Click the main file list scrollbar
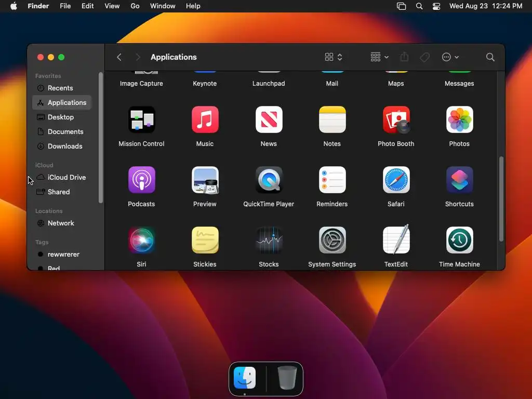Screen dimensions: 532x399 point(501,199)
